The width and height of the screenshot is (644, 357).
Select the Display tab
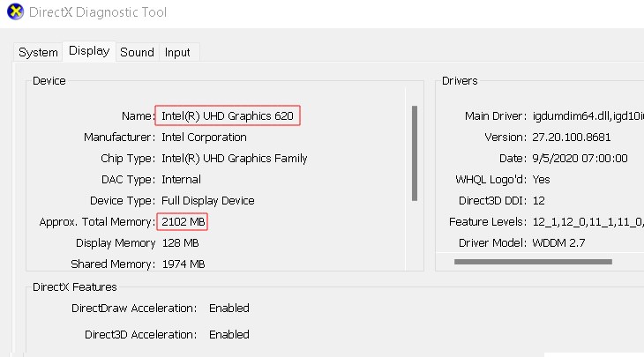89,51
